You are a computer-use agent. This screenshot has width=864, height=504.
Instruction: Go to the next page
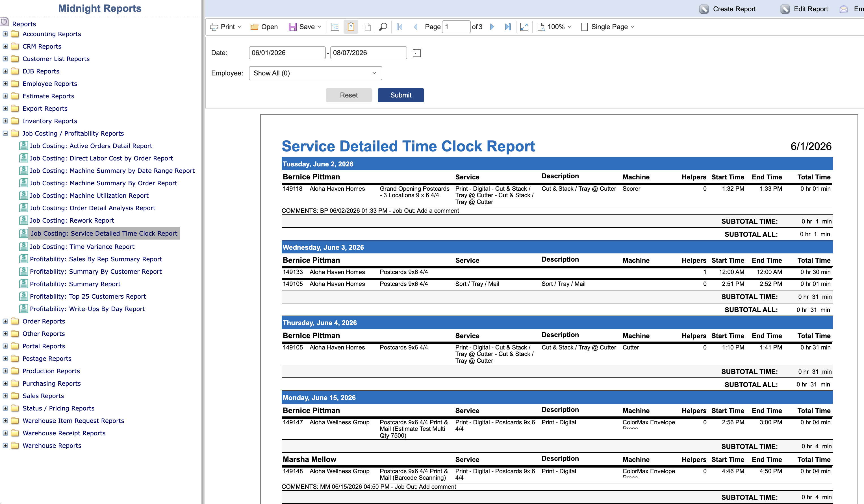click(x=492, y=27)
